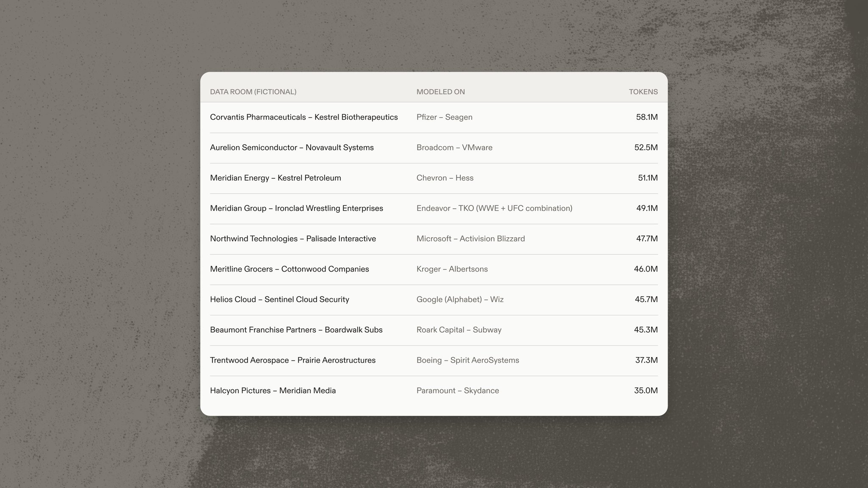Select Northwind Technologies – Palisade Interactive row
868x488 pixels.
coord(434,239)
